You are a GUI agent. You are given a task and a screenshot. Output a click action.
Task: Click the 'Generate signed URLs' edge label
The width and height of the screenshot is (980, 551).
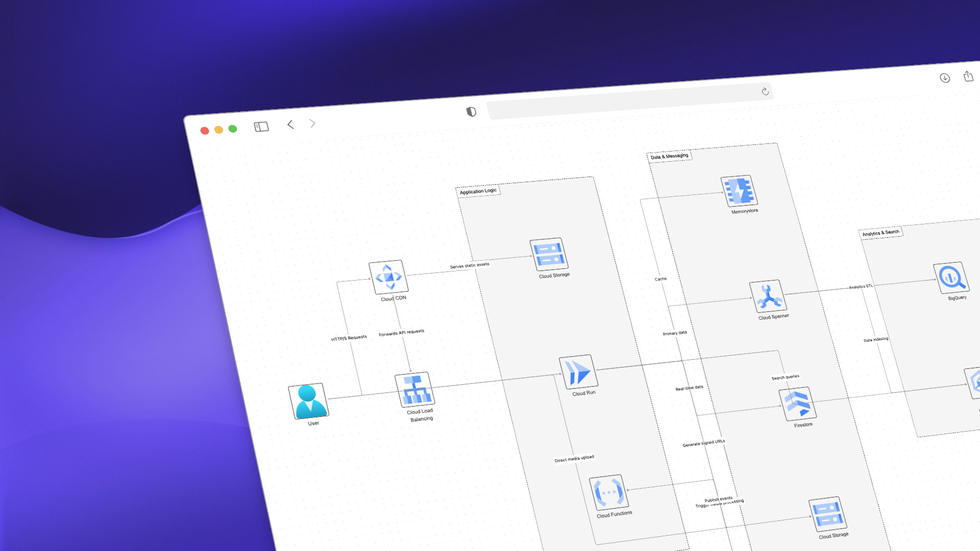click(704, 443)
